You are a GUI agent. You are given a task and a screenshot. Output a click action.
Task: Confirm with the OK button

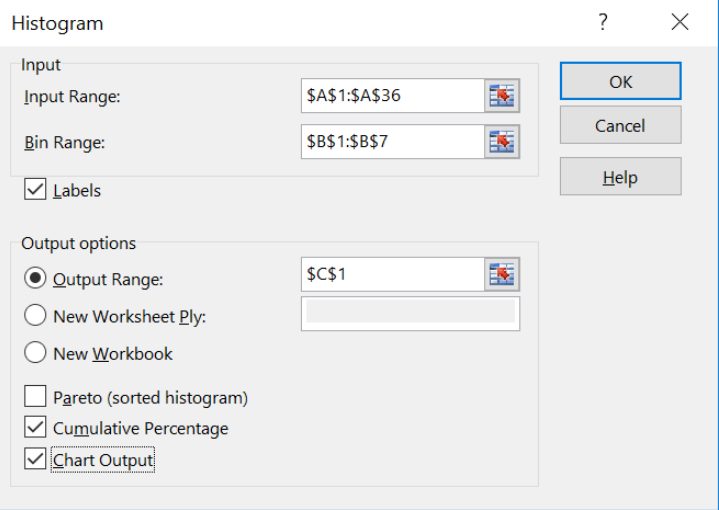click(x=620, y=81)
